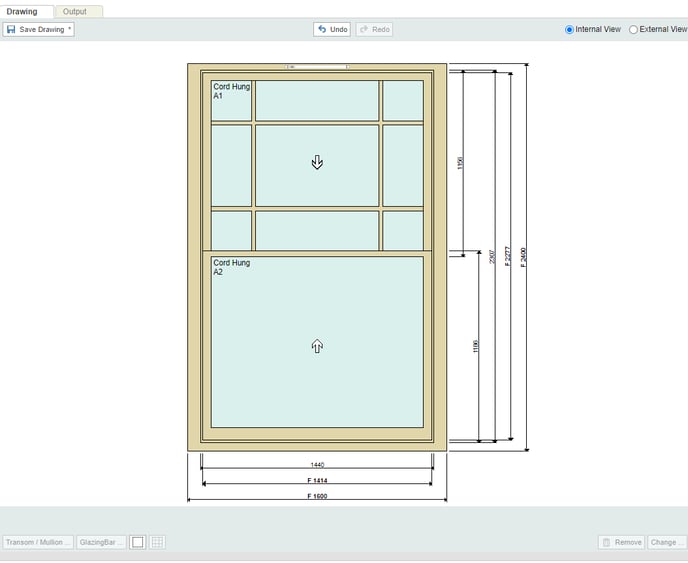Click the up arrow in sash A2

click(x=317, y=346)
